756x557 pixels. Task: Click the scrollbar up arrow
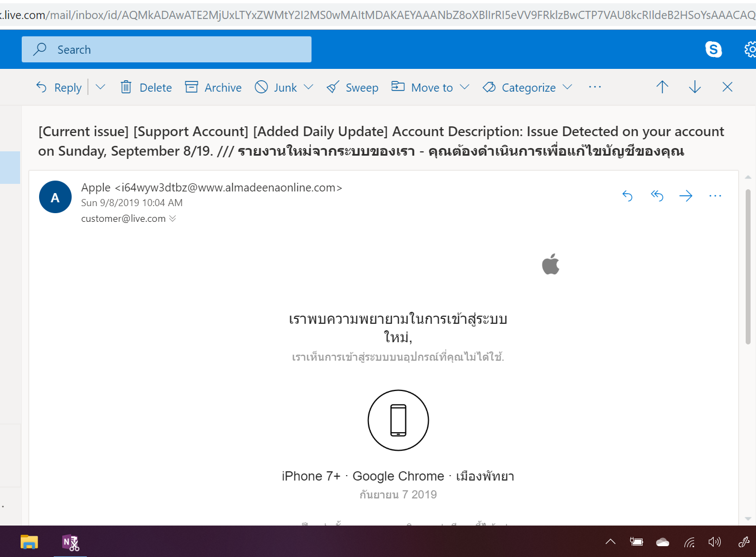tap(748, 177)
